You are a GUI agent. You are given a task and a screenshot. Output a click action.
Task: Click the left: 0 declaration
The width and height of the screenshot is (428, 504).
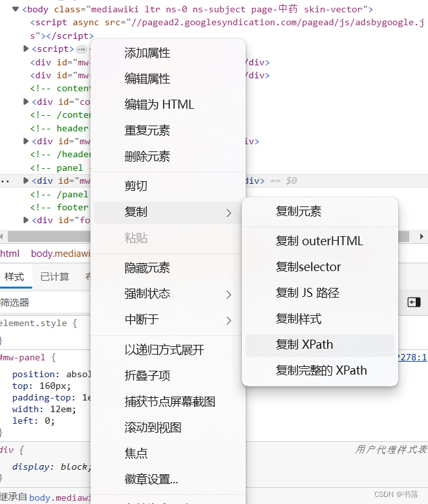(34, 421)
